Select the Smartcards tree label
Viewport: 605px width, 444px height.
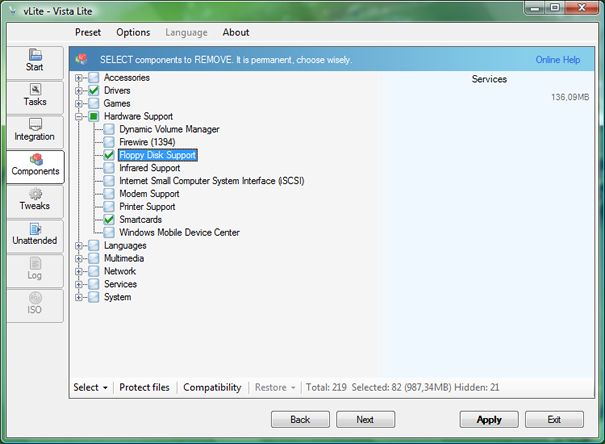(x=140, y=219)
